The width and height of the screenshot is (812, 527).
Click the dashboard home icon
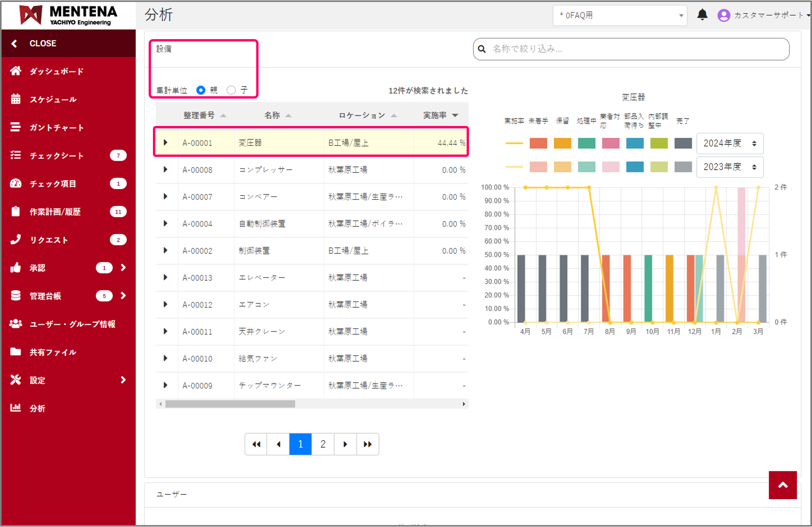click(16, 71)
